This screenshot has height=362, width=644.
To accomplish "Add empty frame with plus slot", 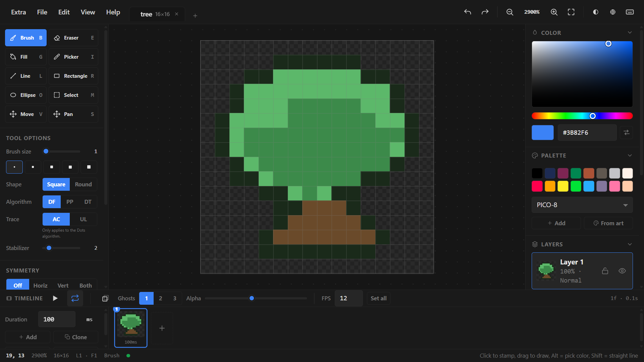I will pyautogui.click(x=162, y=328).
